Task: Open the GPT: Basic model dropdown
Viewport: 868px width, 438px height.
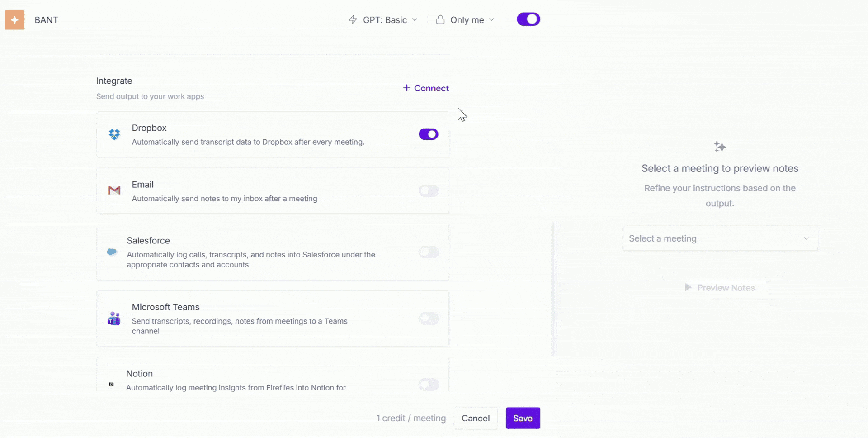Action: coord(383,20)
